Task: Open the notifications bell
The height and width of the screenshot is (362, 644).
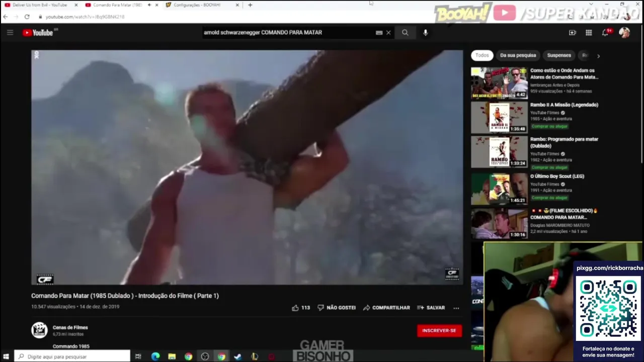Action: coord(605,33)
